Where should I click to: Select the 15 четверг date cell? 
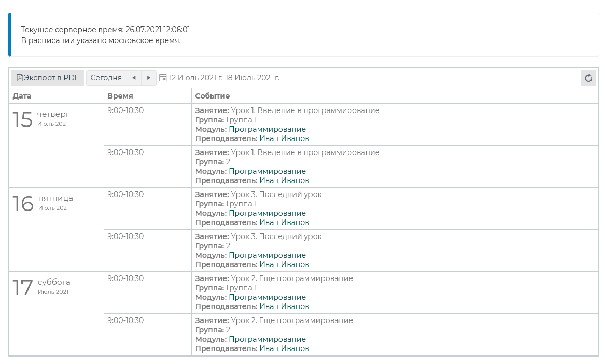tap(41, 119)
